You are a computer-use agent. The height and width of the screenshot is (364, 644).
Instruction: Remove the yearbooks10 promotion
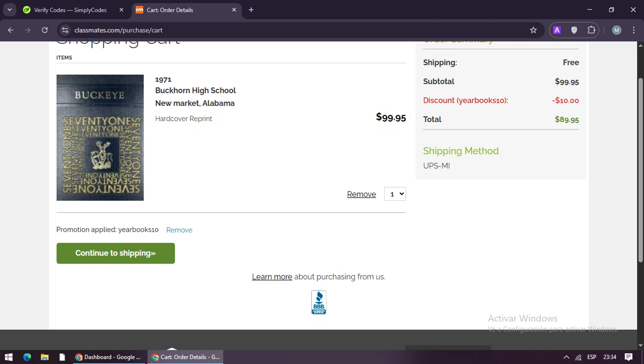(x=179, y=230)
